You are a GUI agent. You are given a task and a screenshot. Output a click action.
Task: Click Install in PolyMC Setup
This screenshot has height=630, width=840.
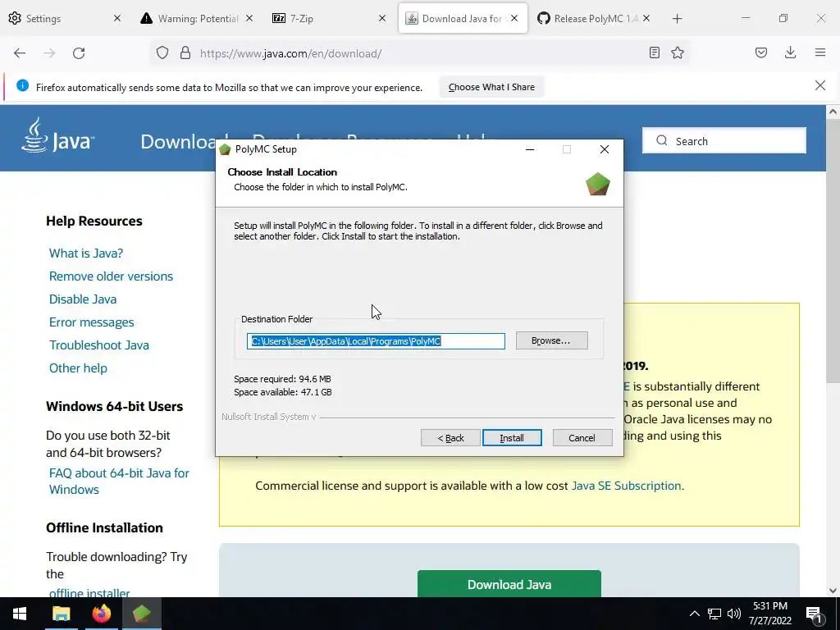512,438
